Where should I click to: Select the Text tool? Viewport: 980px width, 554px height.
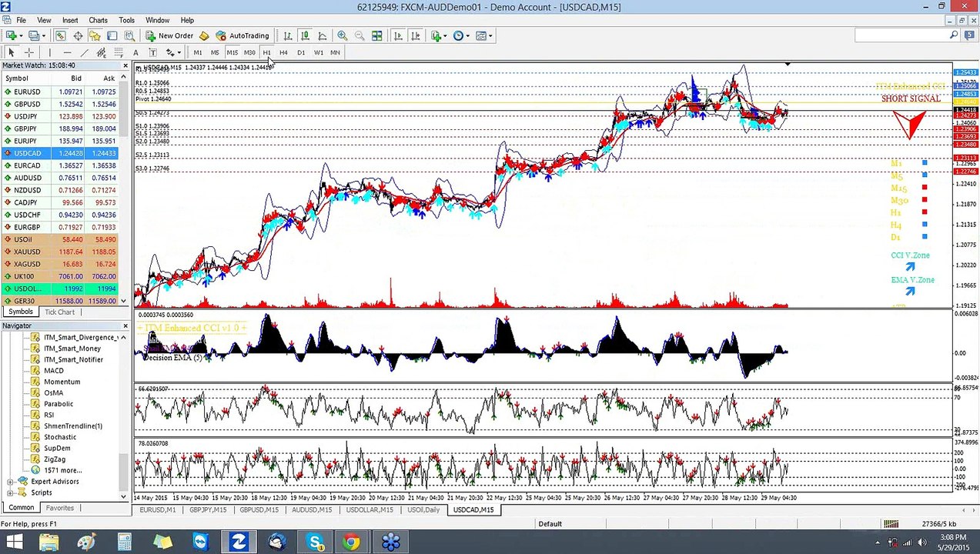click(x=136, y=52)
